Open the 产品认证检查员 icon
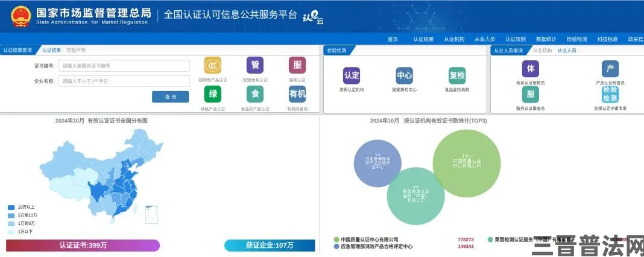The height and width of the screenshot is (257, 644). tap(610, 69)
